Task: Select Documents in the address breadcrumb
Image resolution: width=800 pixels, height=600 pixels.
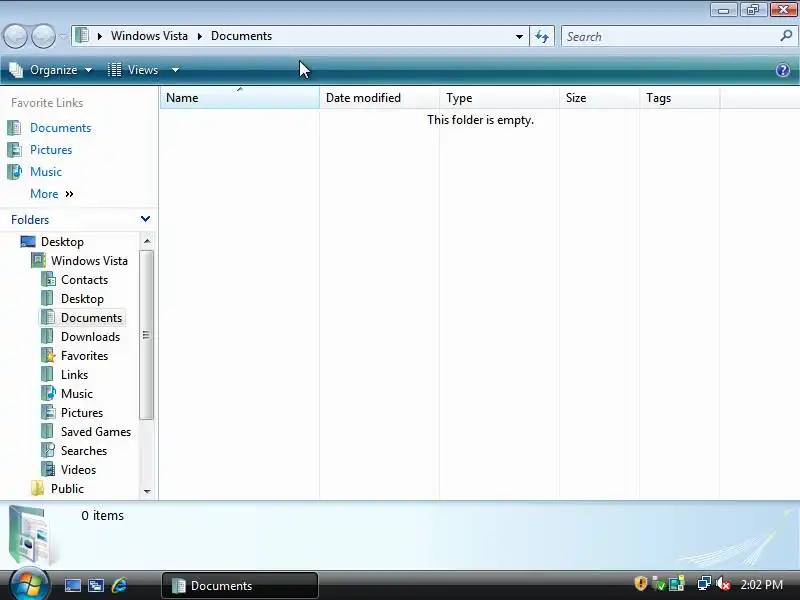Action: click(x=241, y=36)
